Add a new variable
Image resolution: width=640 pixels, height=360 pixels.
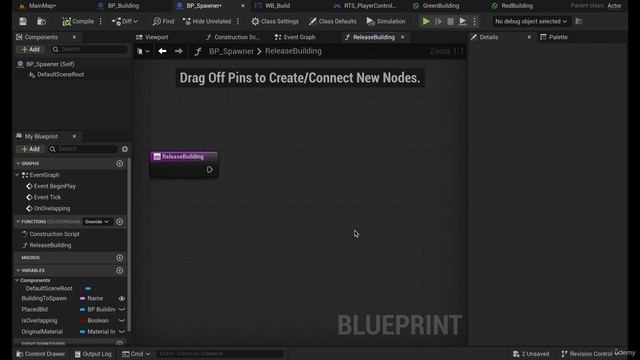click(120, 271)
